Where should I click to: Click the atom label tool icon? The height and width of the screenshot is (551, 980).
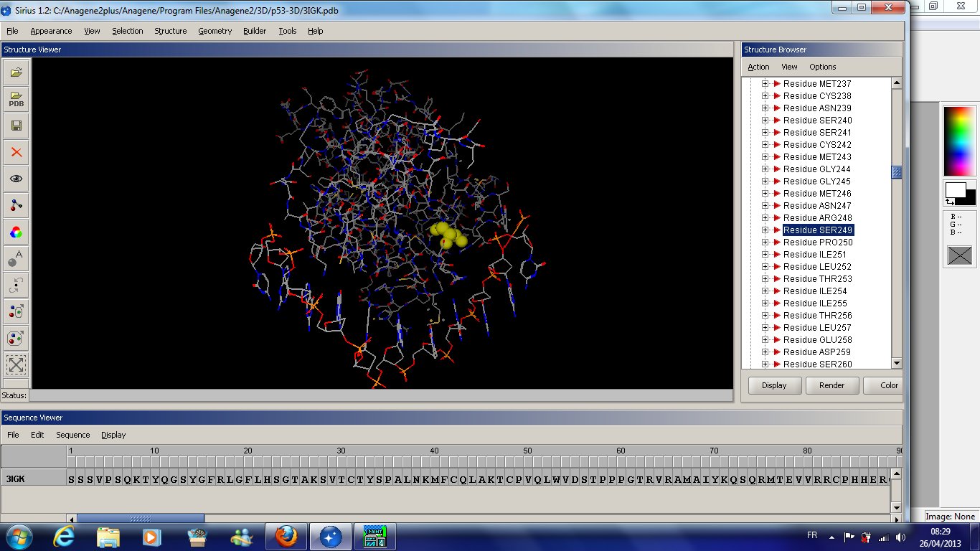click(17, 258)
